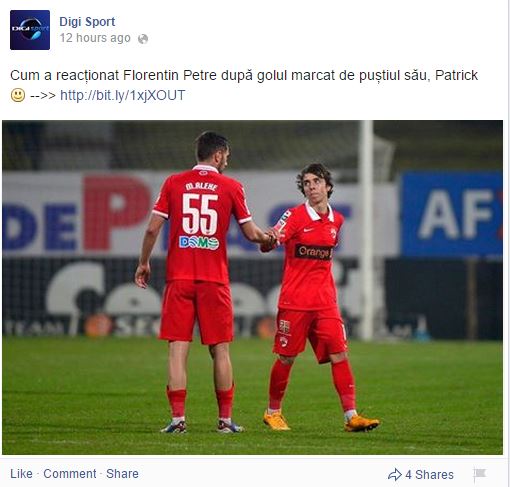The height and width of the screenshot is (487, 510).
Task: Open the football players photo
Action: [252, 287]
